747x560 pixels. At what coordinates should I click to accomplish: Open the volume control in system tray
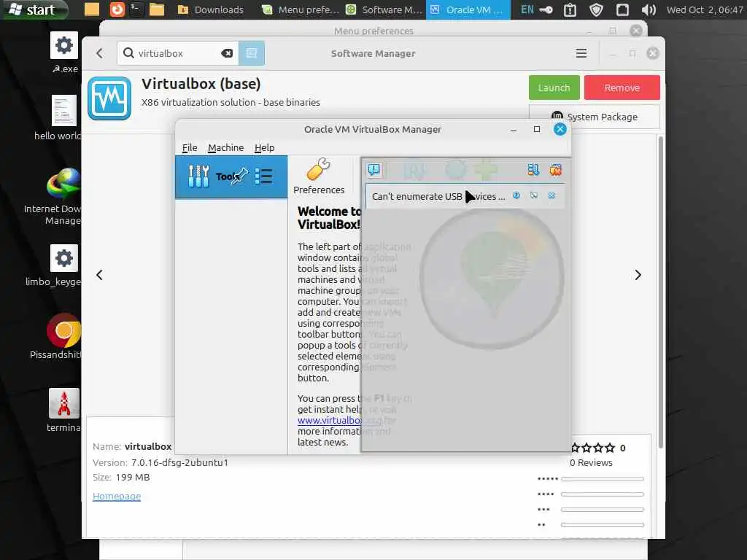coord(649,9)
